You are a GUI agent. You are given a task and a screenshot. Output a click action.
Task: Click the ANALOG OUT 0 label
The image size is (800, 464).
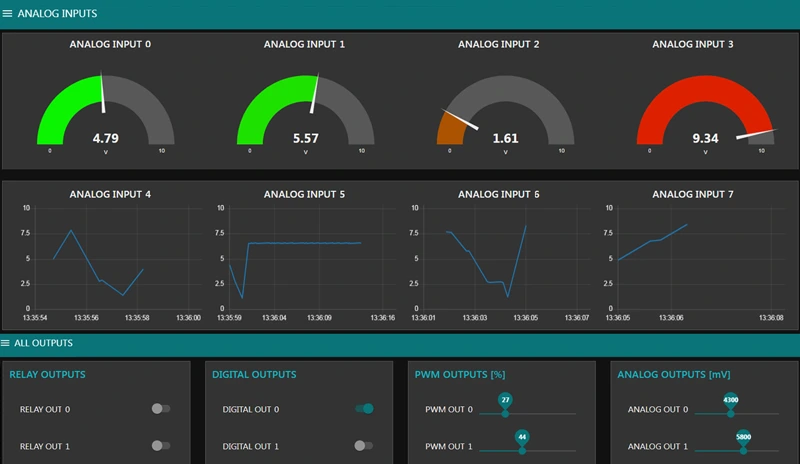point(658,409)
